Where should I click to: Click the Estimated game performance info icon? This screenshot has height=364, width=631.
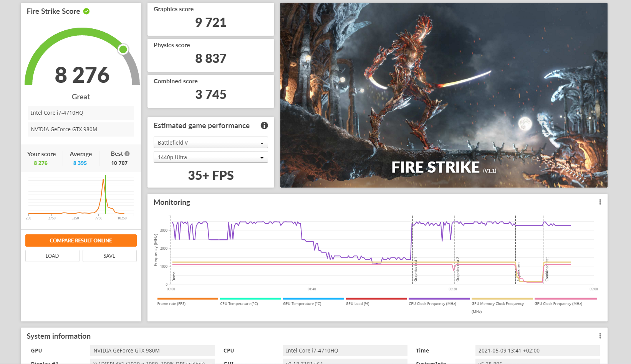(264, 125)
